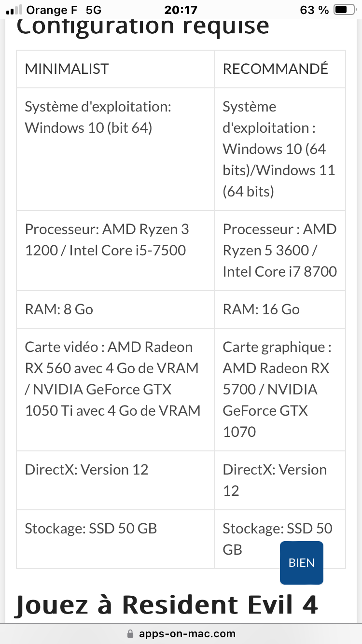
Task: Tap the Configuration requise heading
Action: (143, 26)
